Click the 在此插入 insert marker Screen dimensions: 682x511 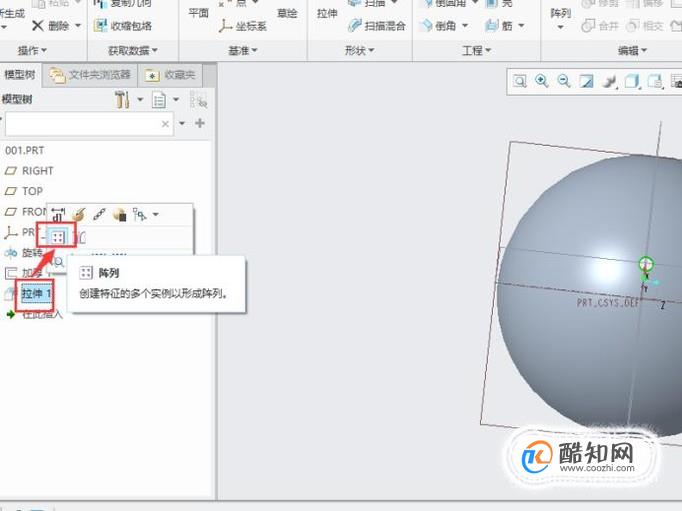coord(34,314)
